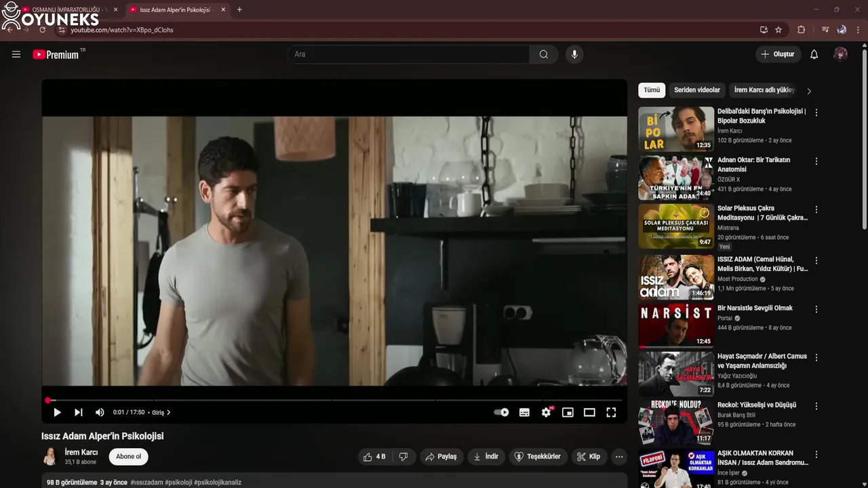Click the #psikolojikanaliz hashtag

pos(218,483)
